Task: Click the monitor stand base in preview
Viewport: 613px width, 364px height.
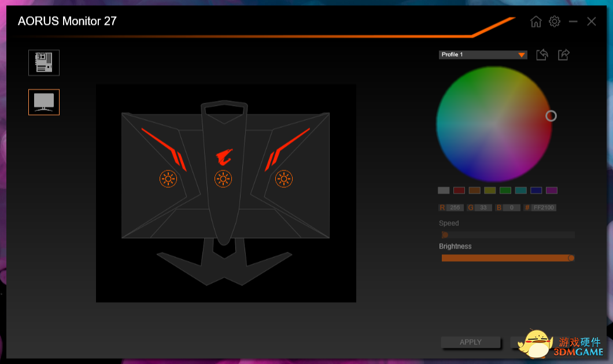Action: click(x=224, y=269)
